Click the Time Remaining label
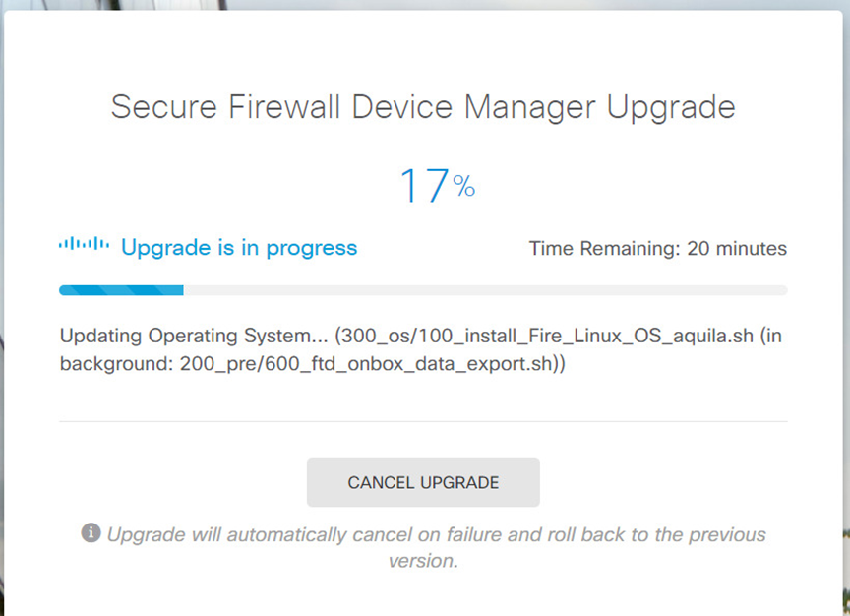Image resolution: width=850 pixels, height=616 pixels. pos(604,248)
